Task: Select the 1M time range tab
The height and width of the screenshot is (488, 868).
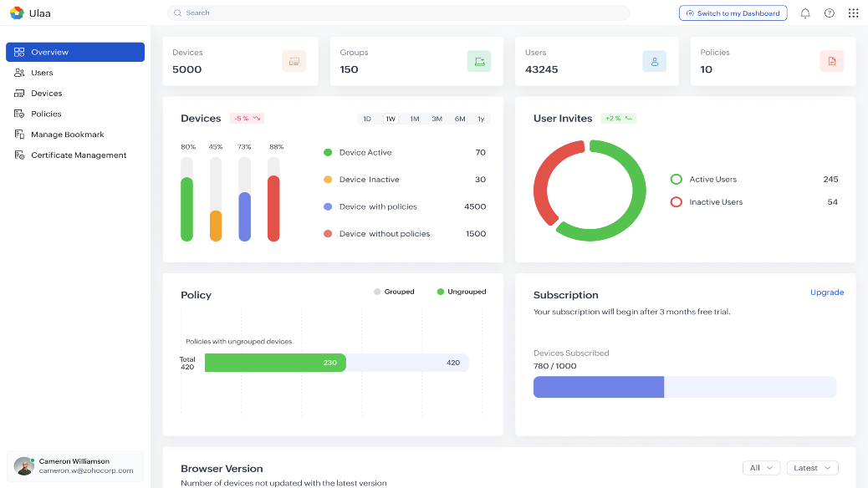Action: pyautogui.click(x=414, y=119)
